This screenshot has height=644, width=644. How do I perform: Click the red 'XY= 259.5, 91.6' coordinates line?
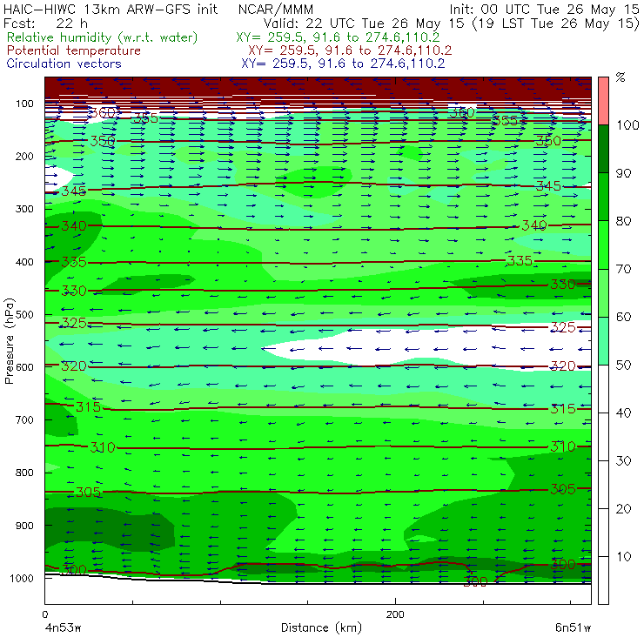coord(350,50)
